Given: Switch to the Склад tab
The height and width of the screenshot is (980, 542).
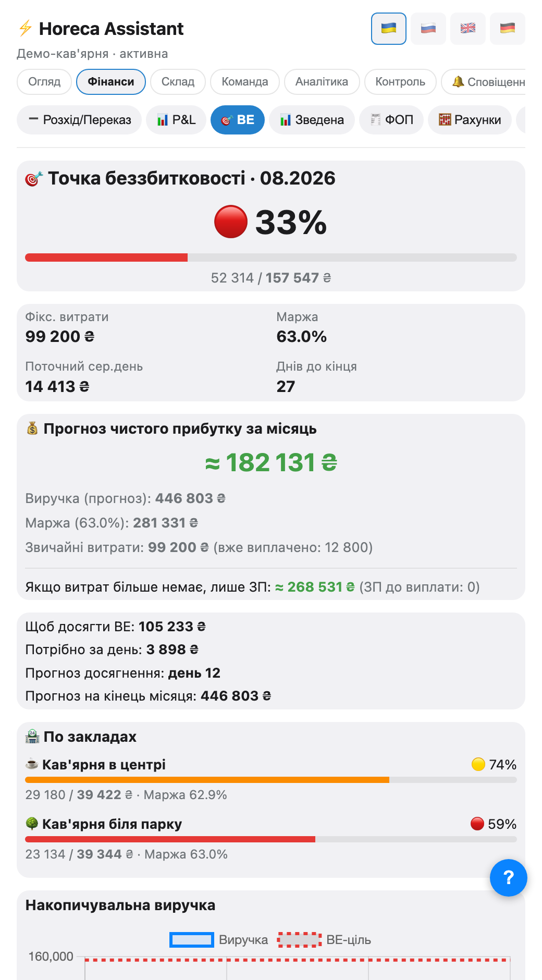Looking at the screenshot, I should pos(178,82).
